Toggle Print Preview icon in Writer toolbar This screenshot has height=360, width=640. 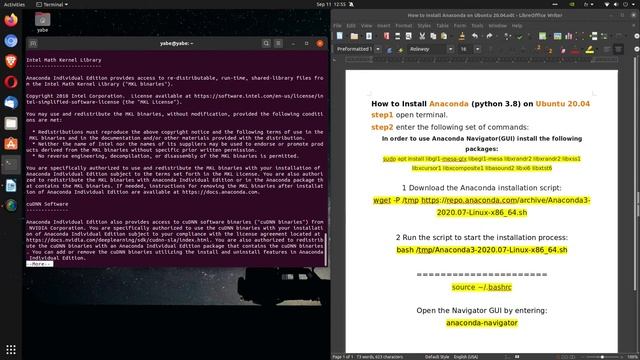point(409,36)
